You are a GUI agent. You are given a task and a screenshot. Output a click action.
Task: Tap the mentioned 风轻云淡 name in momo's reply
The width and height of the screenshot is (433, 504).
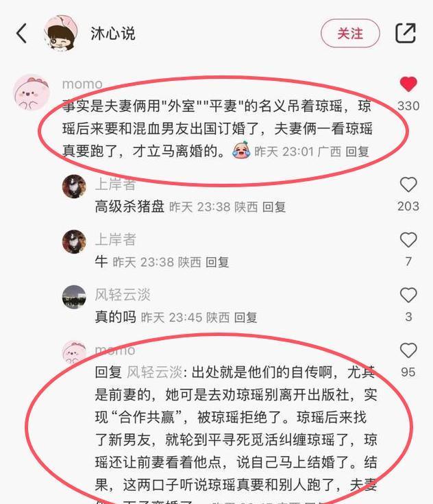tap(155, 372)
